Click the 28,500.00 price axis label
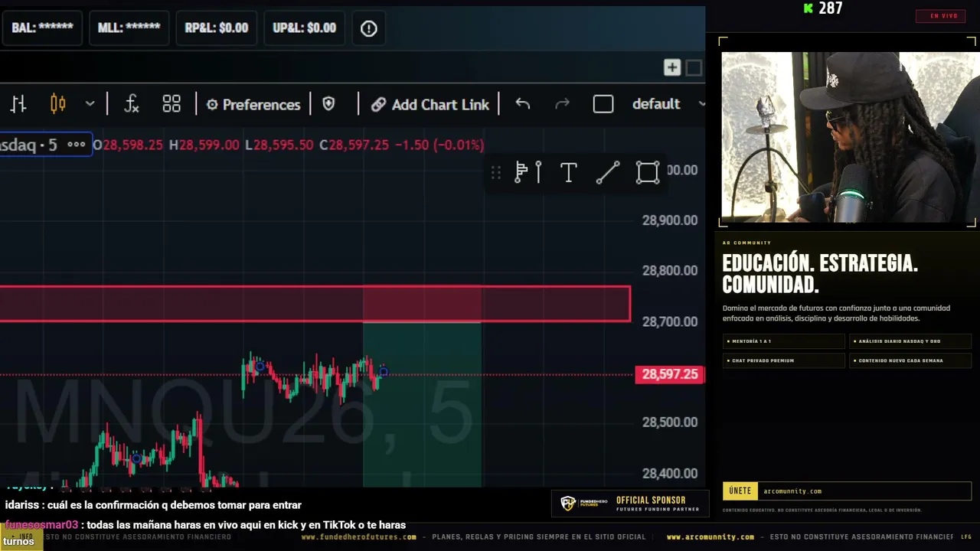This screenshot has width=980, height=551. point(670,422)
